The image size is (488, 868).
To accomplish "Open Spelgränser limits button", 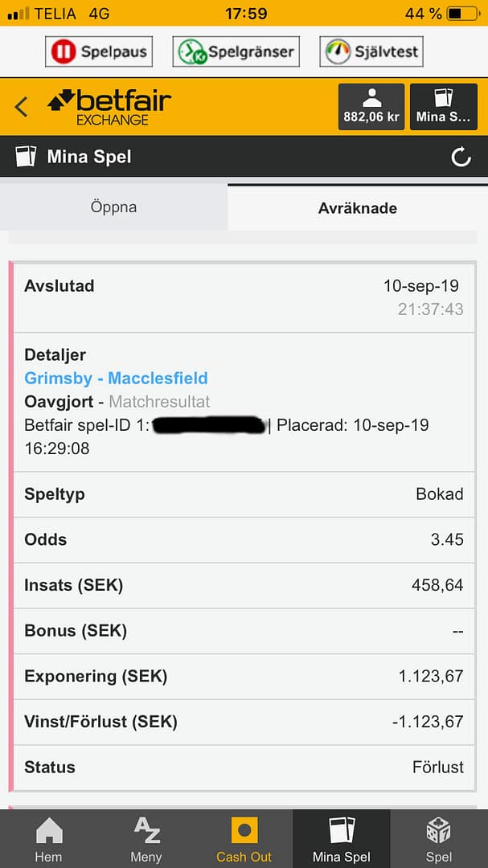I will [236, 51].
